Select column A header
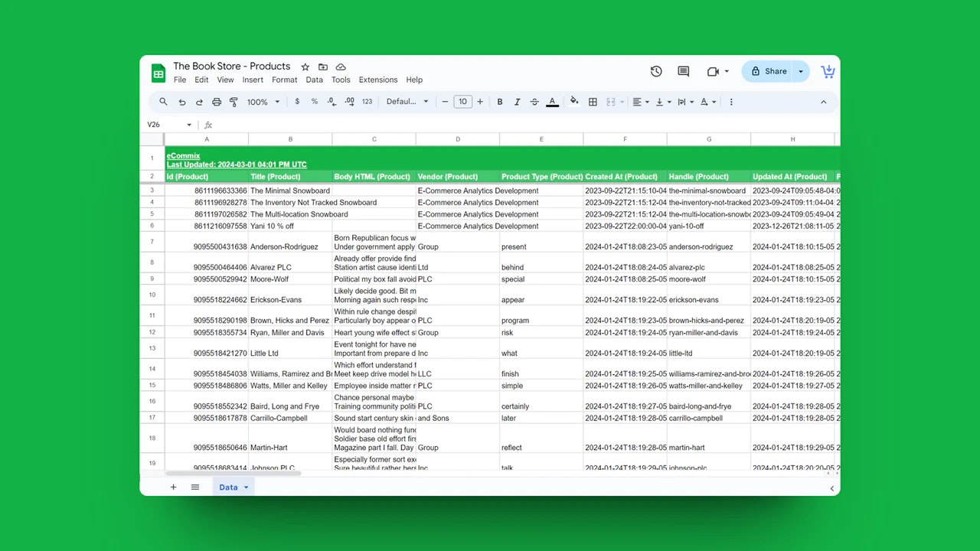Viewport: 980px width, 551px height. click(207, 139)
